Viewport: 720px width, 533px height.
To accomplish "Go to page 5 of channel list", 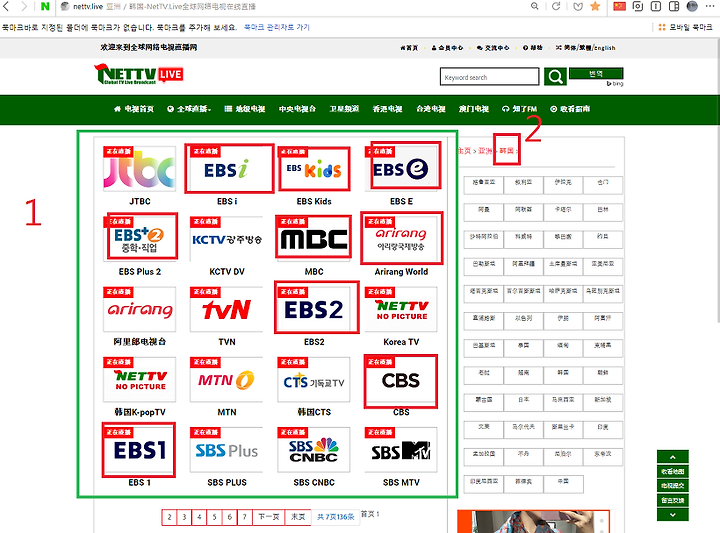I will coord(214,517).
